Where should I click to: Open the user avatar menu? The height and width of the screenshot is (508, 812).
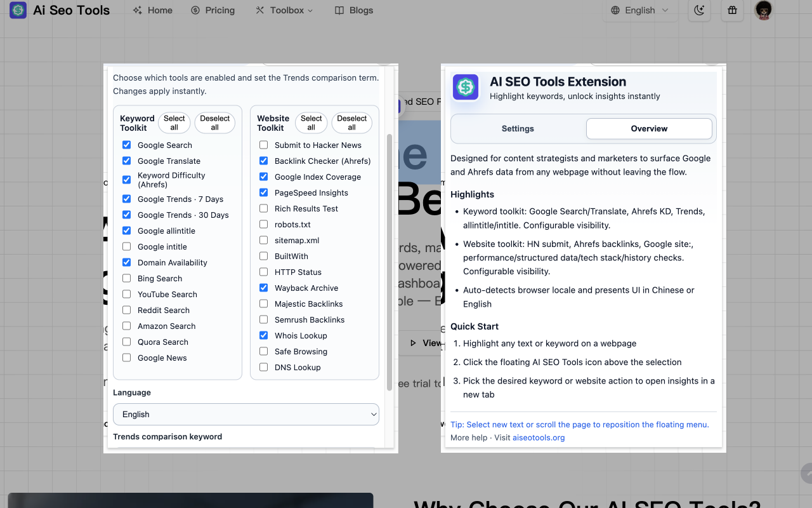pyautogui.click(x=763, y=10)
